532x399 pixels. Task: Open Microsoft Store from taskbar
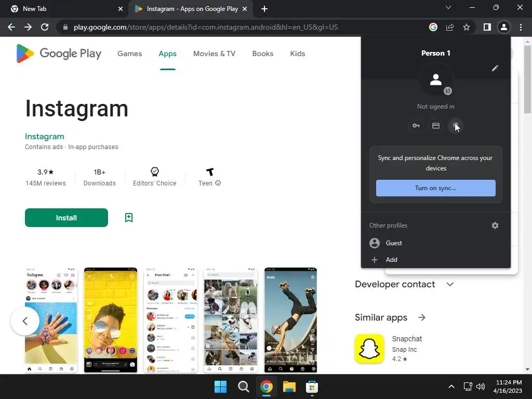coord(312,387)
